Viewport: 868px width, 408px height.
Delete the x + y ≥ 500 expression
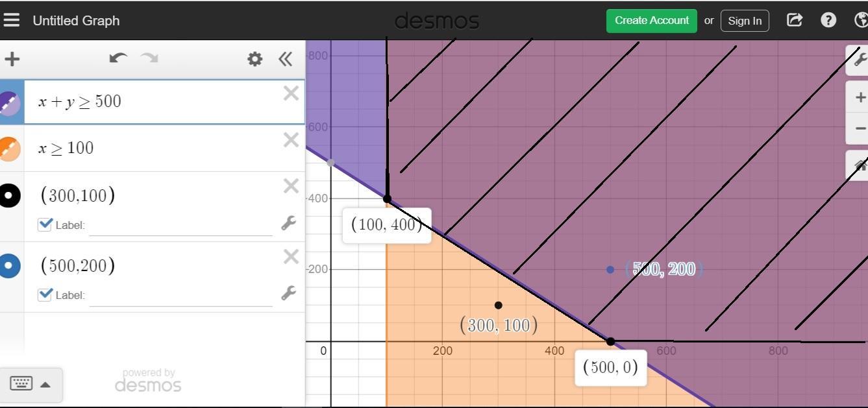[x=291, y=93]
